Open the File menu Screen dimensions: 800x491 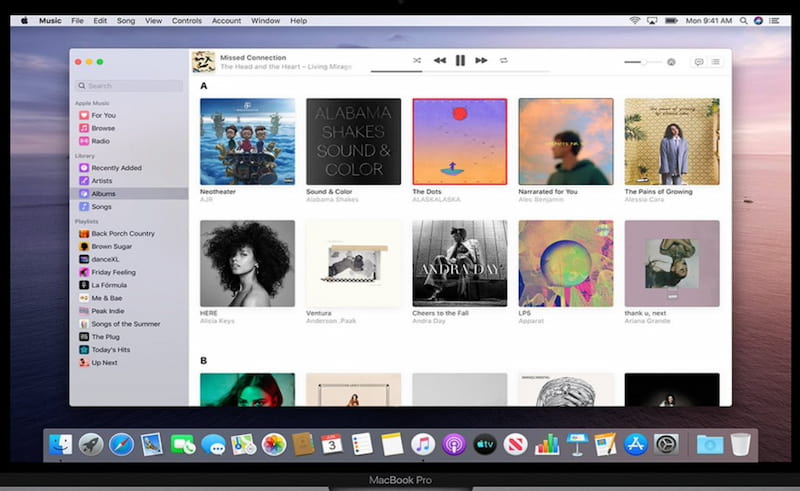click(78, 21)
